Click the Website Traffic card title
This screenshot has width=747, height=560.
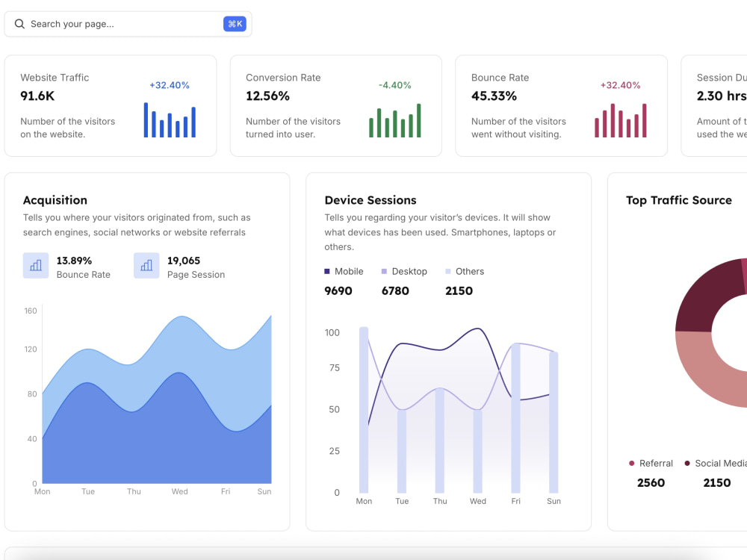coord(55,78)
